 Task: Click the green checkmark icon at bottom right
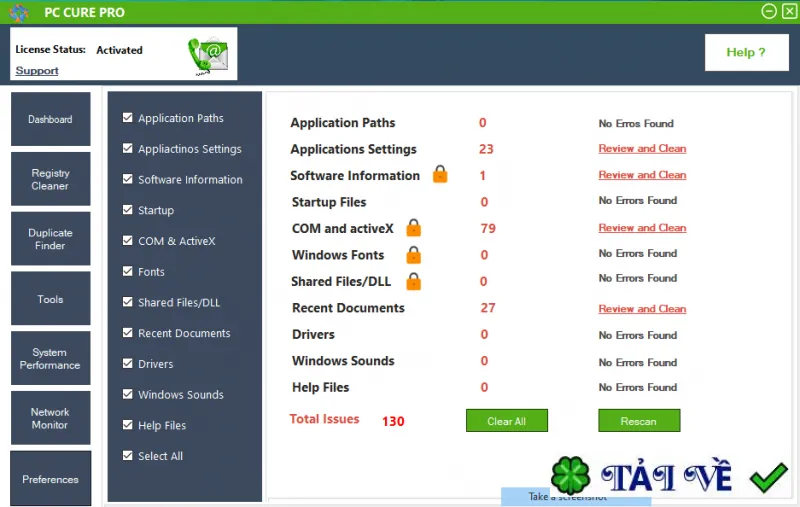[768, 478]
